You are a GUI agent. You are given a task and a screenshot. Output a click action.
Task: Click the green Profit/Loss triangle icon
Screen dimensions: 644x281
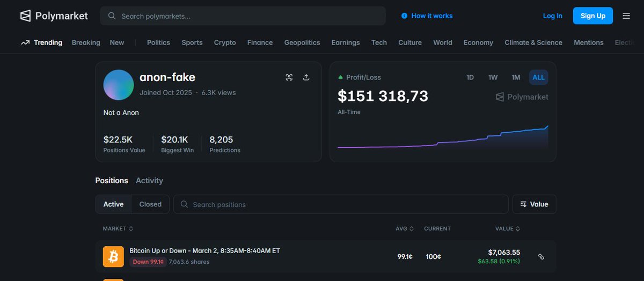click(x=340, y=77)
